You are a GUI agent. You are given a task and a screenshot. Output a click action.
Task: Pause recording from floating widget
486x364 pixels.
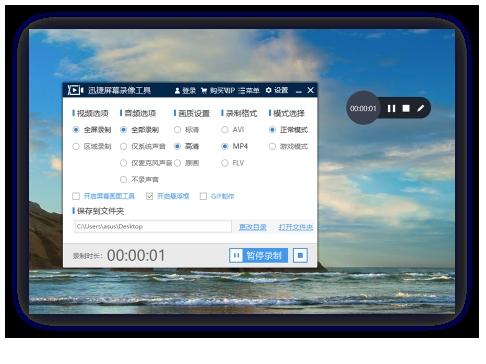click(x=391, y=108)
